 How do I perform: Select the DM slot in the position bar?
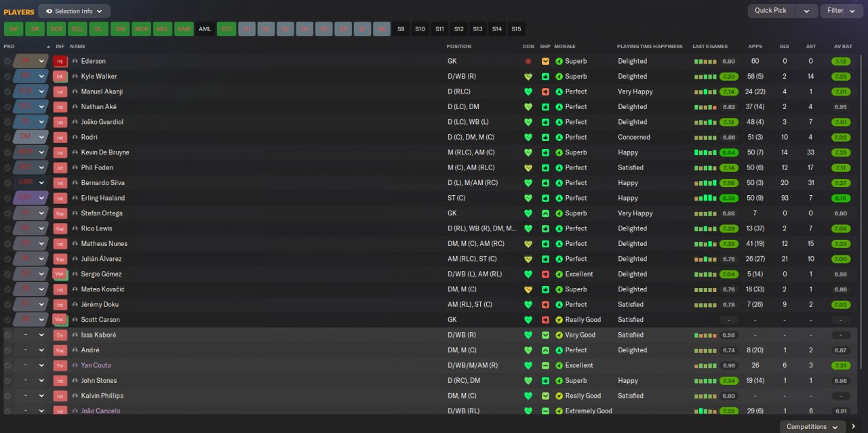[x=120, y=29]
